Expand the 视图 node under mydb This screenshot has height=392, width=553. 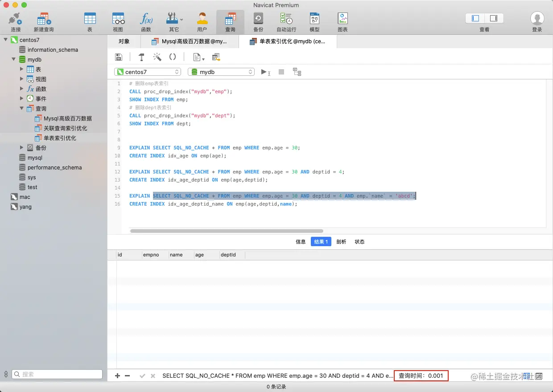coord(22,79)
